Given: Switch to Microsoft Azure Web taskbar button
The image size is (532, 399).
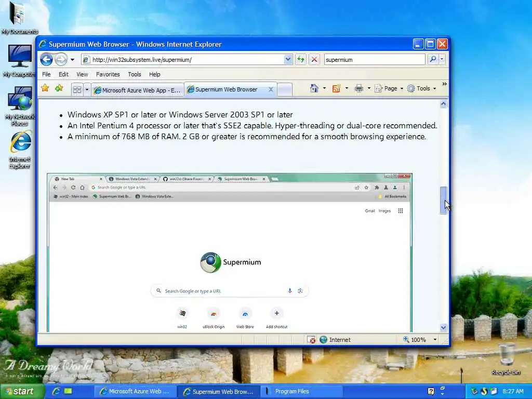Looking at the screenshot, I should (x=135, y=391).
